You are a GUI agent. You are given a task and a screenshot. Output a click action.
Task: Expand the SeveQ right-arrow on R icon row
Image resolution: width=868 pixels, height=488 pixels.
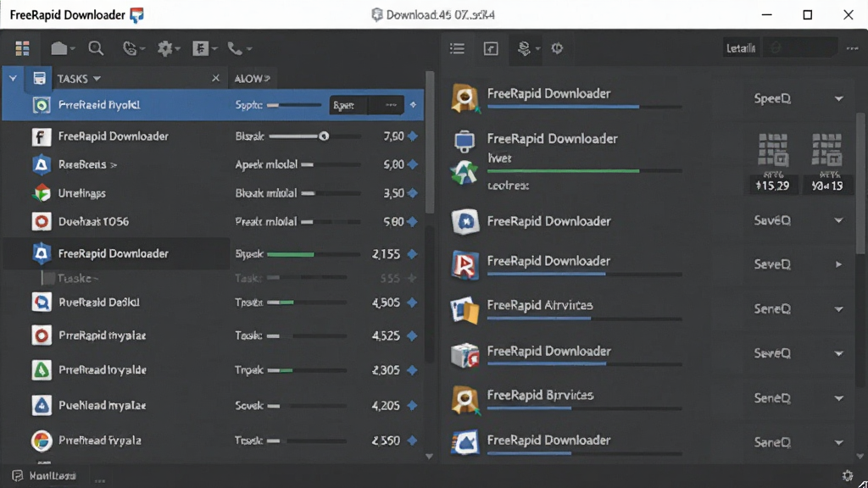click(839, 264)
